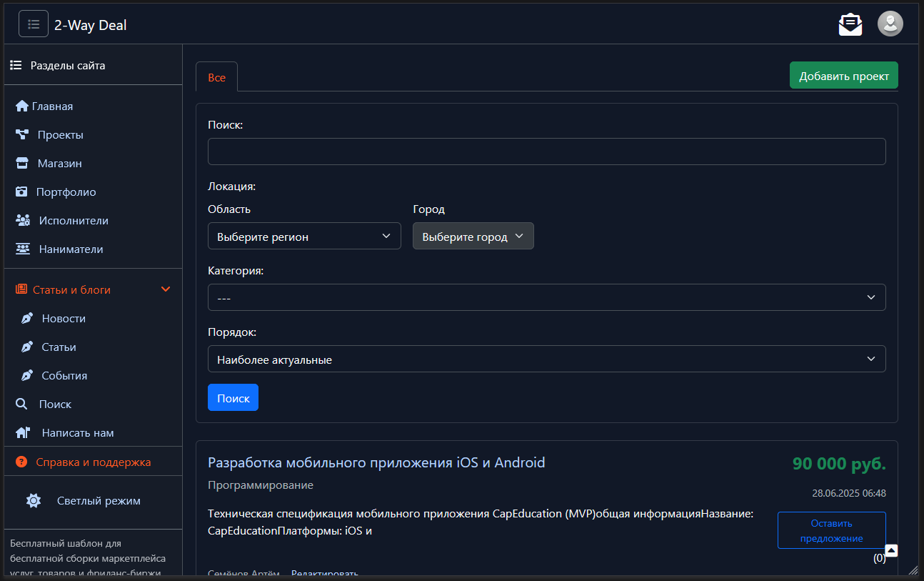The height and width of the screenshot is (581, 924).
Task: Collapse the Статьи и блоги chevron
Action: [x=166, y=289]
